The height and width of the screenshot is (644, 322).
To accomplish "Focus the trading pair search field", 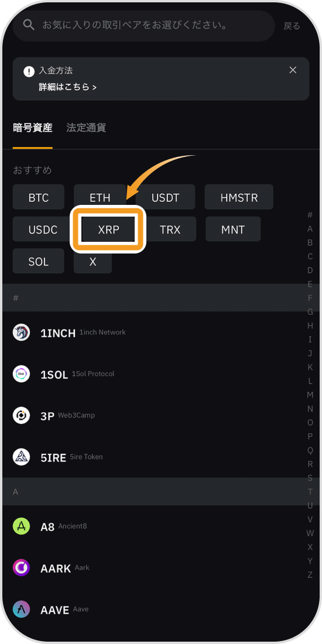I will [x=144, y=25].
